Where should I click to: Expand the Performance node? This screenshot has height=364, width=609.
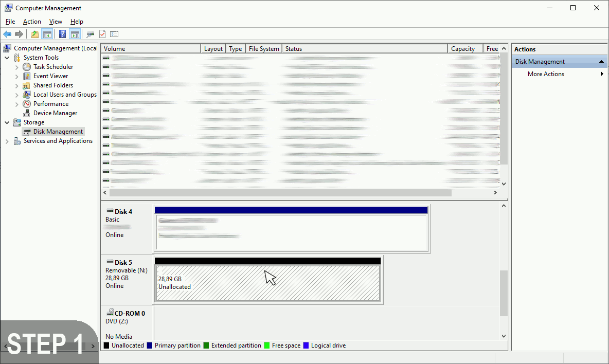(16, 104)
